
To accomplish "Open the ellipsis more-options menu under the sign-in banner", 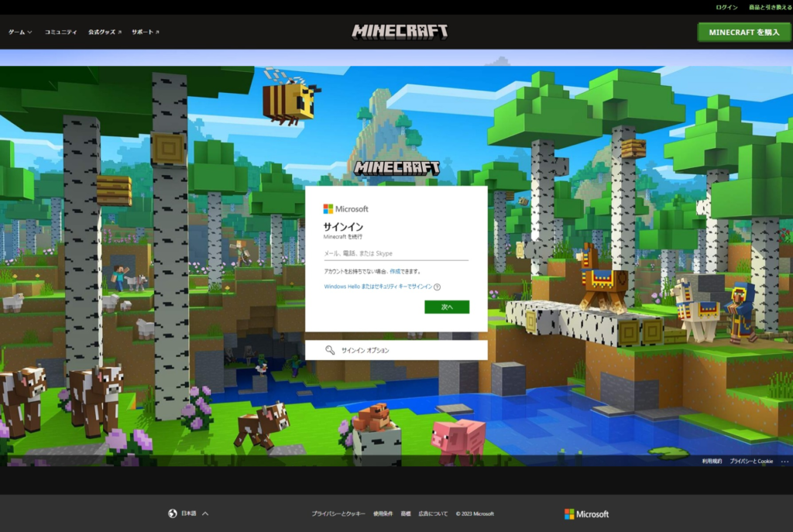I will (784, 462).
